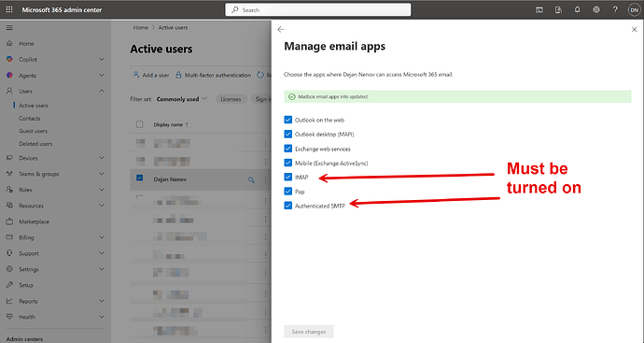
Task: Click key icon beside Dejan Nenov
Action: tap(251, 179)
